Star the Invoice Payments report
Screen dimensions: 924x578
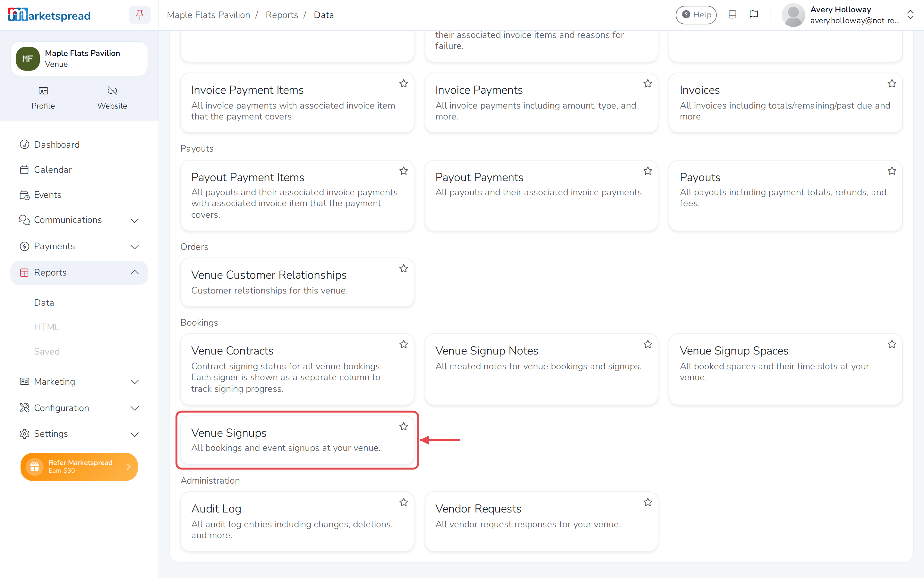[x=647, y=83]
